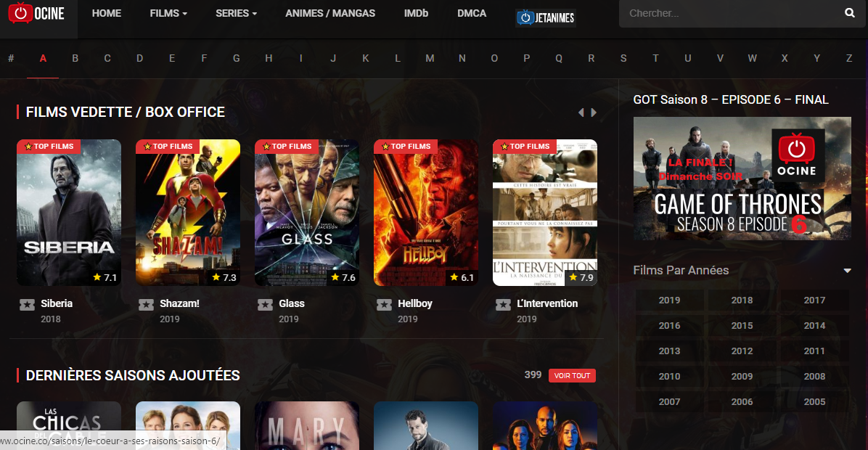
Task: Click the star icon beside Siberia title
Action: point(27,304)
